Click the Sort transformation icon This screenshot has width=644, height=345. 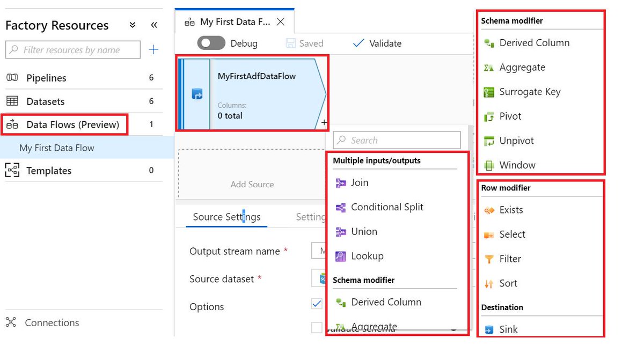point(488,283)
